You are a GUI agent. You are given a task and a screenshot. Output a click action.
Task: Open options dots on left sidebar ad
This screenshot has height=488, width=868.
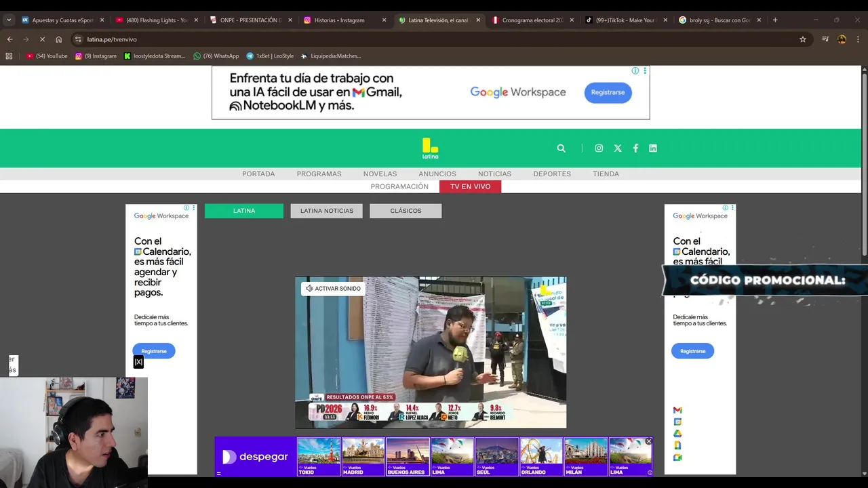[194, 208]
